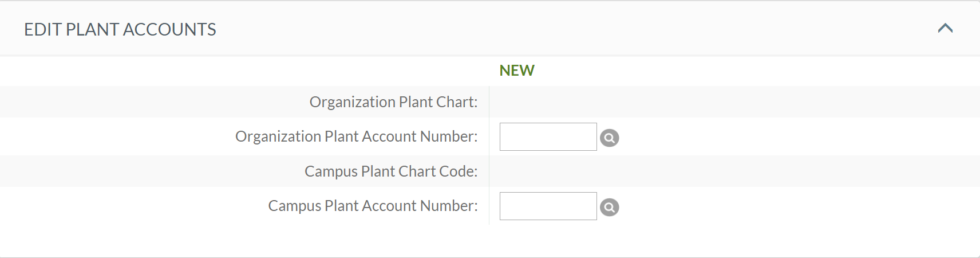Click blank header bar area beside the title
Image resolution: width=980 pixels, height=258 pixels.
pos(572,29)
